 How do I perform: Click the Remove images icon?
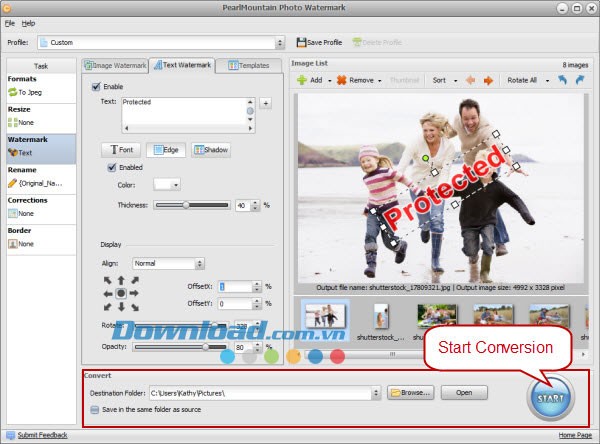342,80
